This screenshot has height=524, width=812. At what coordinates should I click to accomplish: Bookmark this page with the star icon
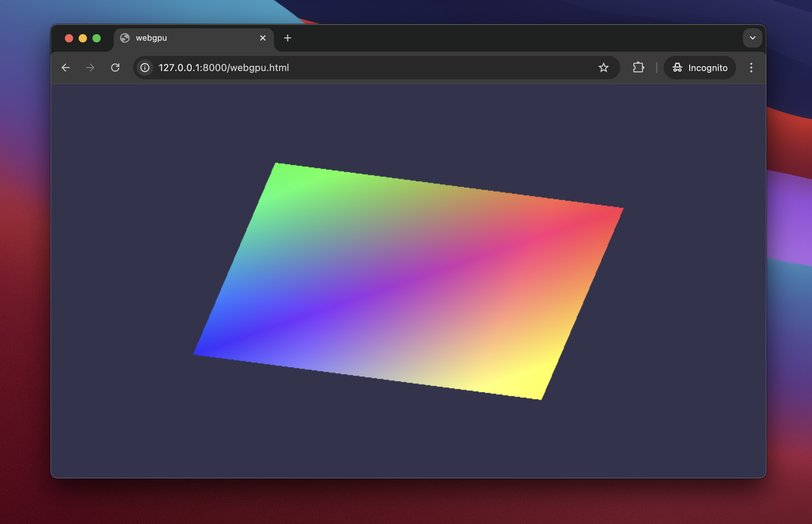(603, 68)
